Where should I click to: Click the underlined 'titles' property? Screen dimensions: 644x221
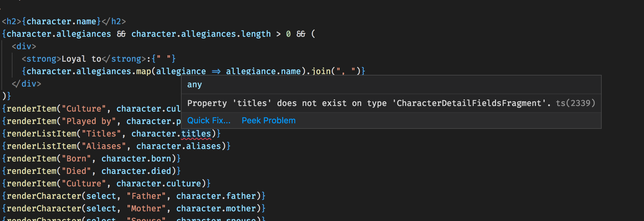pyautogui.click(x=196, y=134)
